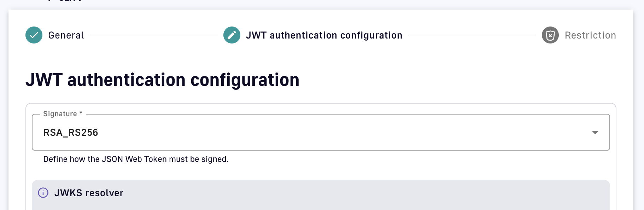This screenshot has width=644, height=210.
Task: Select the "JWT authentication configuration" stepper label
Action: point(324,35)
